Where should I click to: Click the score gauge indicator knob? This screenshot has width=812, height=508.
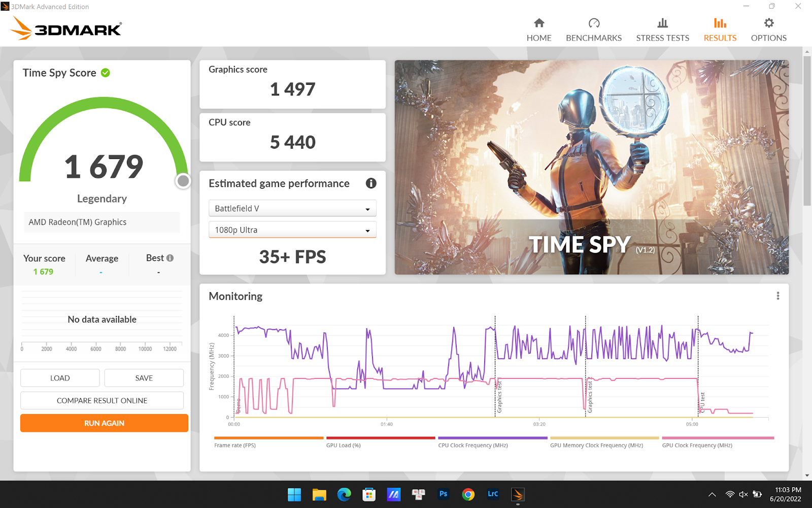pyautogui.click(x=183, y=181)
